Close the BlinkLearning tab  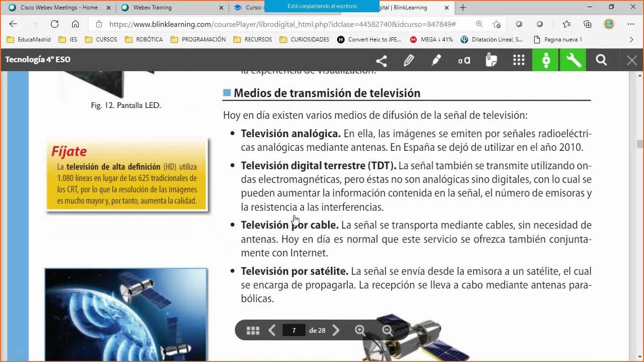coord(447,8)
